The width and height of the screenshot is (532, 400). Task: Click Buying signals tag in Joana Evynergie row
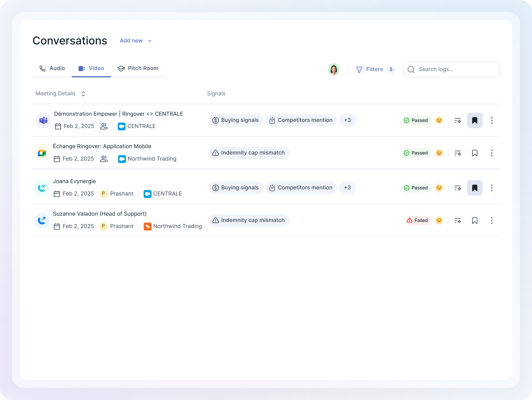tap(236, 188)
